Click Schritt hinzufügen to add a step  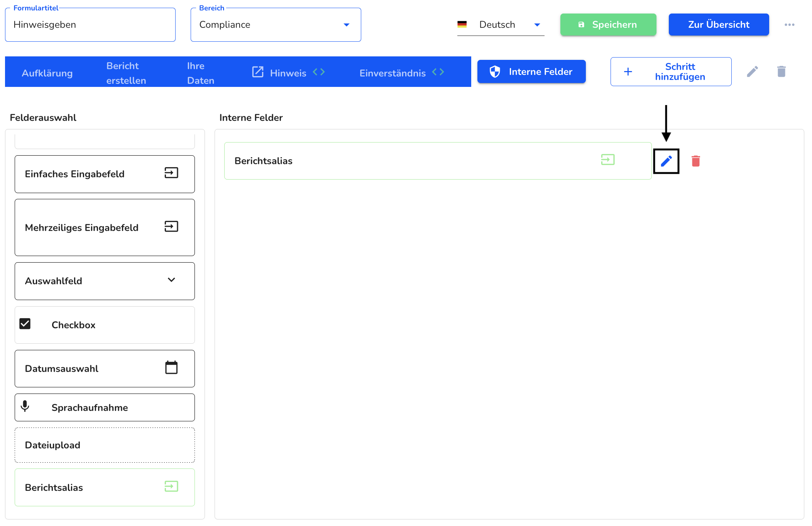coord(671,71)
